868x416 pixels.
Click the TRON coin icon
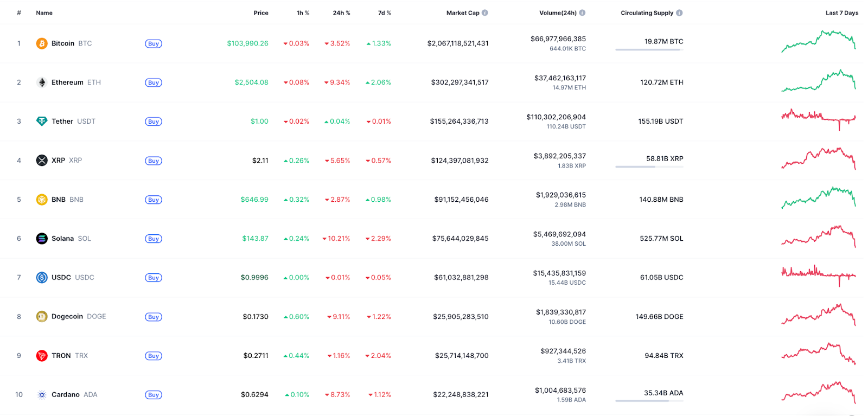pyautogui.click(x=42, y=356)
